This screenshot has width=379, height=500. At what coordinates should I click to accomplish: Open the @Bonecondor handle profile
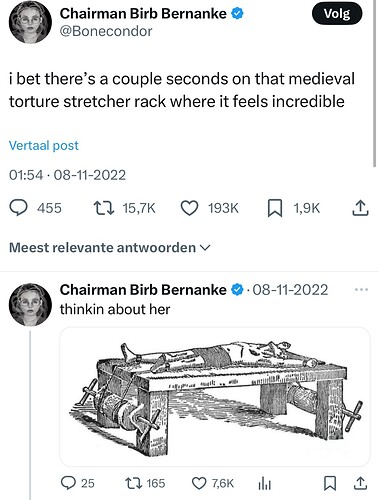pos(106,31)
